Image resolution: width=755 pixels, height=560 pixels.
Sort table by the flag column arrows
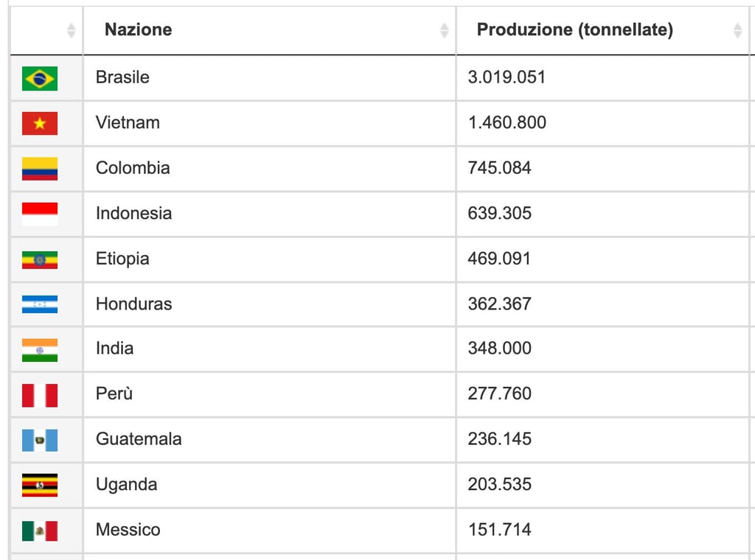[x=71, y=30]
